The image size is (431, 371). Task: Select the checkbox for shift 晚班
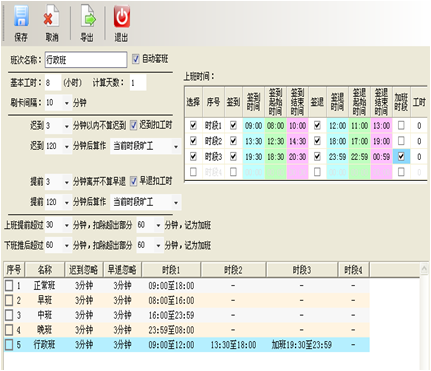point(9,330)
